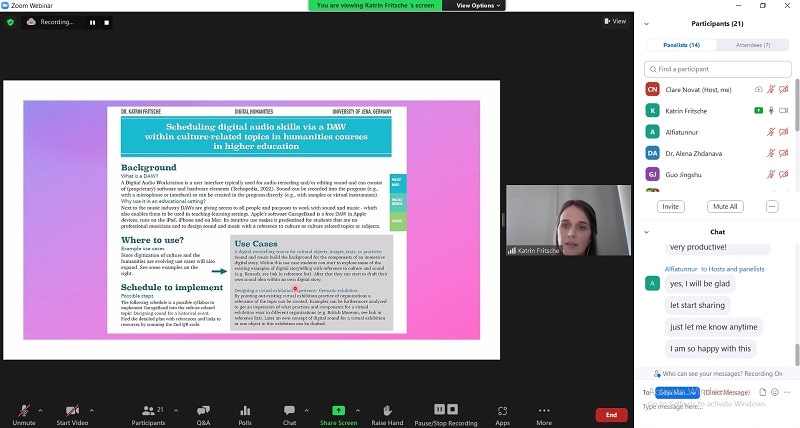Image resolution: width=800 pixels, height=428 pixels.
Task: Unmute the microphone
Action: 23,413
